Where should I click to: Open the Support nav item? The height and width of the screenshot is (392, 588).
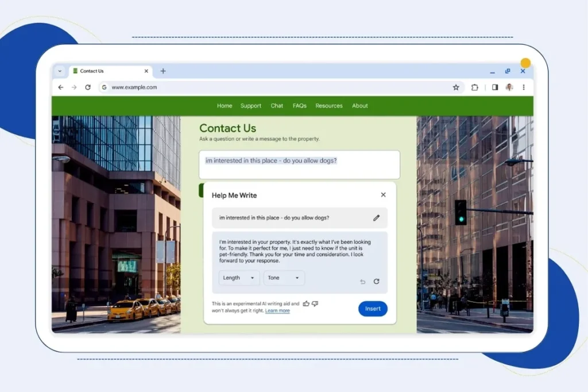click(251, 106)
